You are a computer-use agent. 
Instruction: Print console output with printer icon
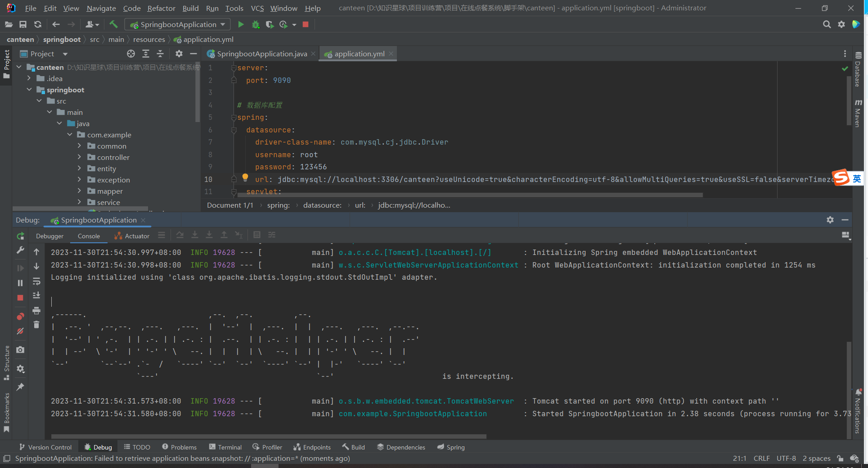36,310
